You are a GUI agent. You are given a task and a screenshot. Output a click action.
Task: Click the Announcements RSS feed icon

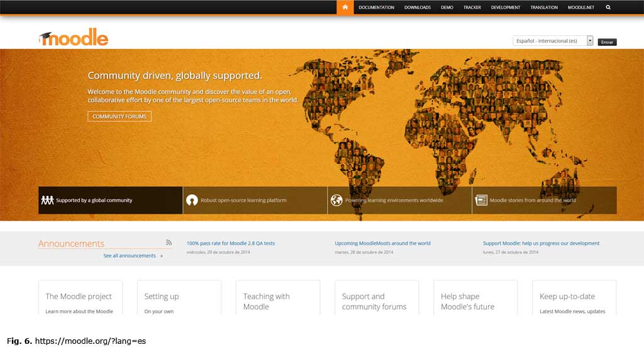click(169, 243)
